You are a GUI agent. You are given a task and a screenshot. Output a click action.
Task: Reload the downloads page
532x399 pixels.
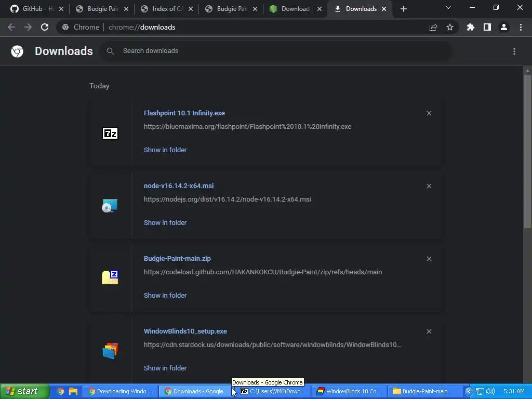pos(45,27)
